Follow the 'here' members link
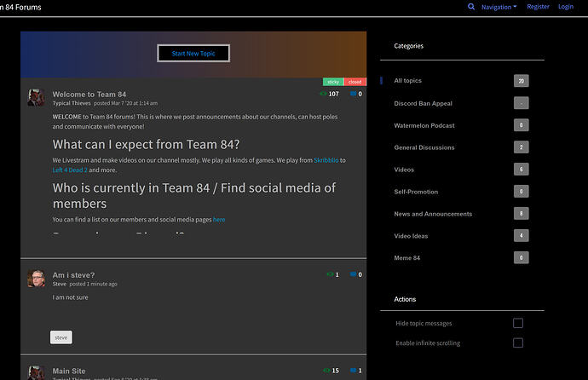 [x=219, y=220]
